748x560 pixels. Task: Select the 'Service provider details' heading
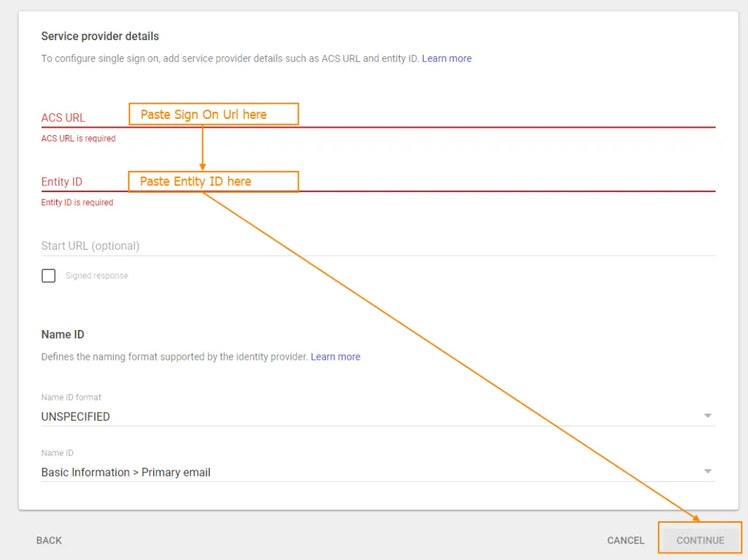click(x=100, y=37)
